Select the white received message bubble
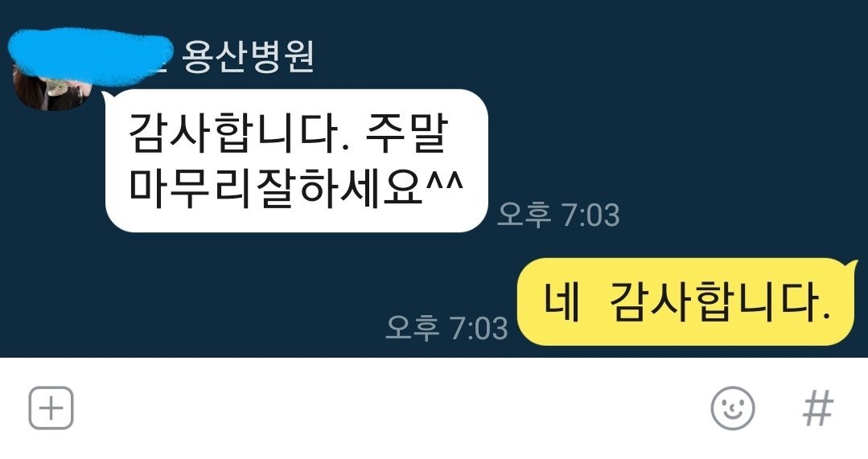Viewport: 868px width, 459px height. point(297,161)
